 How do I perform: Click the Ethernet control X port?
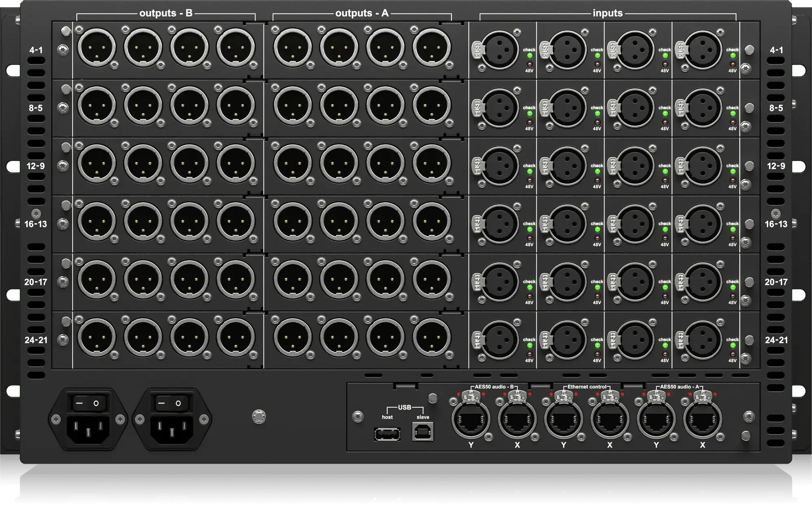[610, 420]
